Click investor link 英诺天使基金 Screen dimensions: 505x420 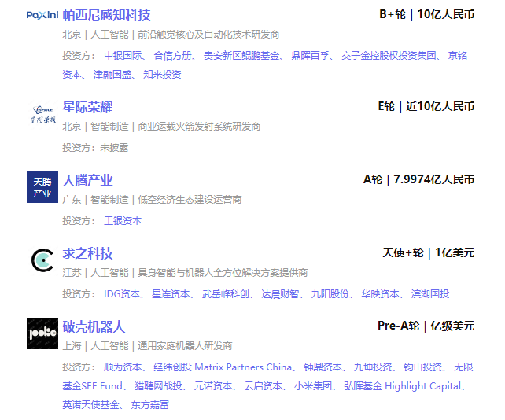pos(90,405)
